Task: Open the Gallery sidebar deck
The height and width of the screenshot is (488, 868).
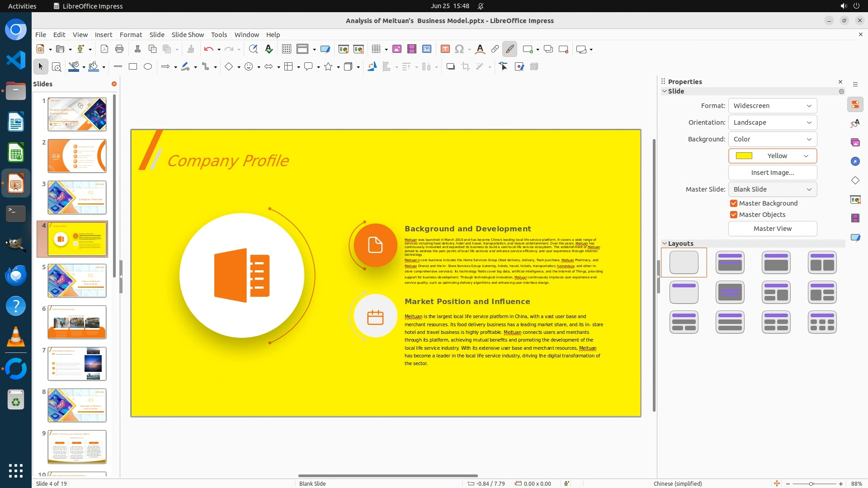Action: [x=855, y=143]
